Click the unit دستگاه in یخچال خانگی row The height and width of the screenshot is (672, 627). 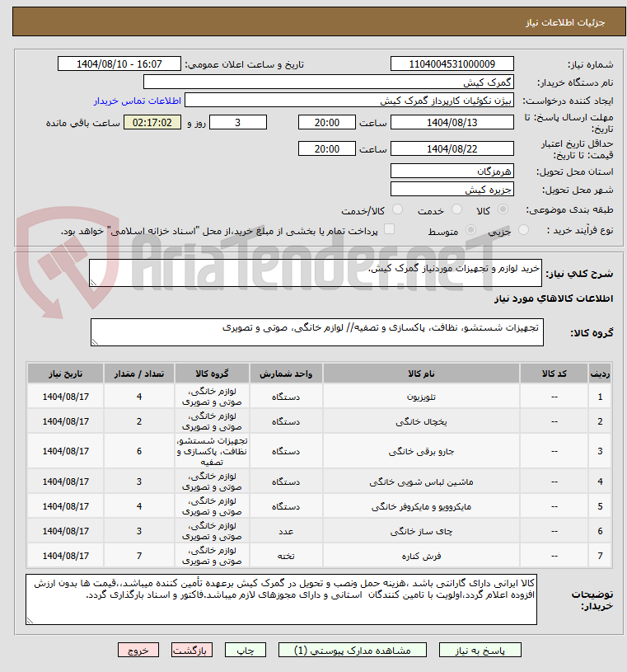coord(286,421)
